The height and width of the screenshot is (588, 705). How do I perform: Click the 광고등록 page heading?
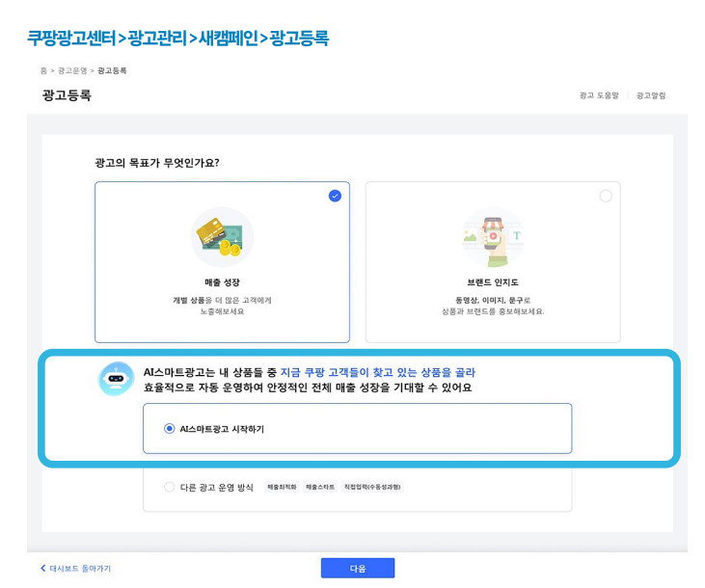(x=67, y=95)
